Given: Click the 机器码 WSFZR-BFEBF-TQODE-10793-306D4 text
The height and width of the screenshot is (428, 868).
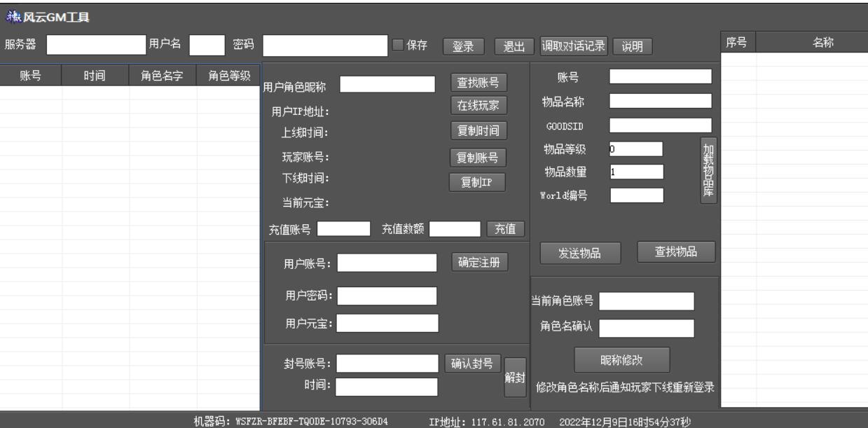Looking at the screenshot, I should click(291, 421).
